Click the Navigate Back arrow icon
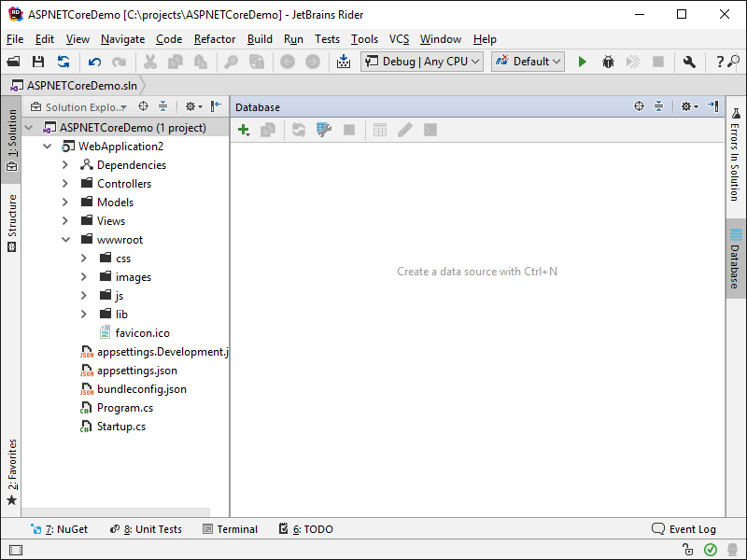Viewport: 747px width, 560px height. pyautogui.click(x=288, y=62)
